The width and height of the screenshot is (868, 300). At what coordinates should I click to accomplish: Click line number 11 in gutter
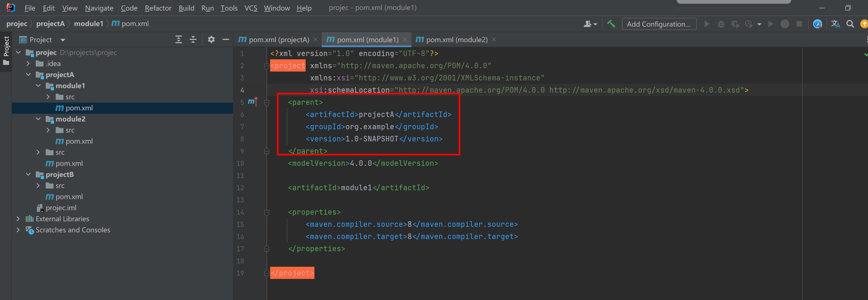[x=240, y=176]
